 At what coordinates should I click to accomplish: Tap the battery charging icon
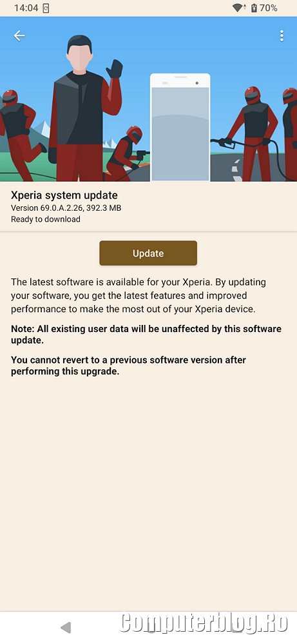coord(254,8)
